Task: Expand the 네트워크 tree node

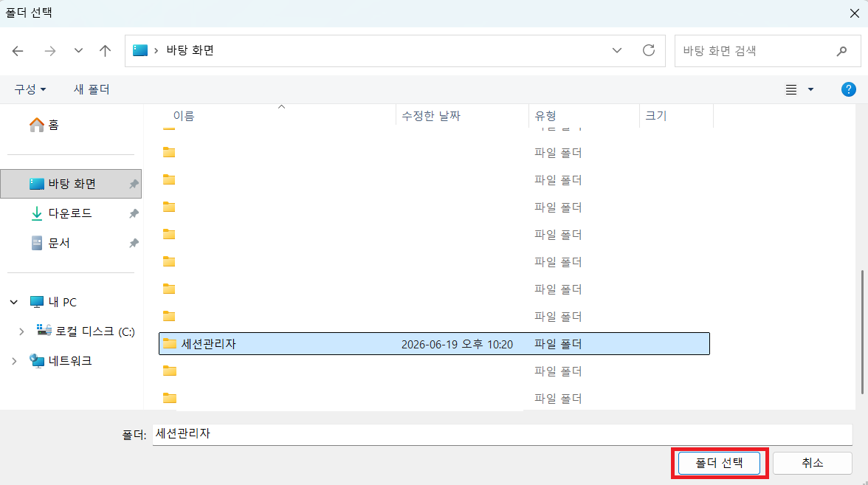Action: [14, 361]
